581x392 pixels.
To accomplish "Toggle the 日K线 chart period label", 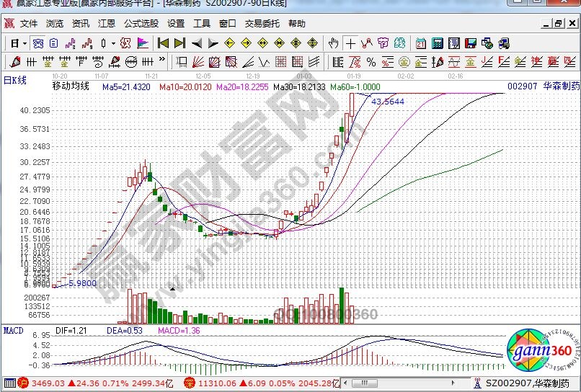I will 14,80.
